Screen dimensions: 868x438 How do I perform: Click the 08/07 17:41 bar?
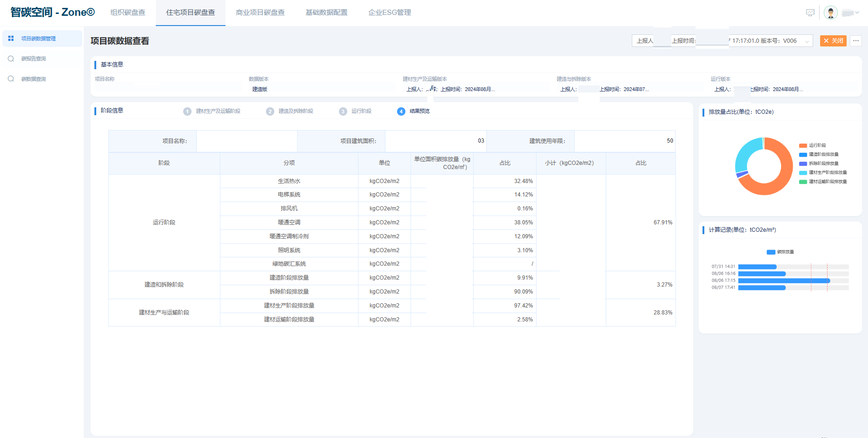[x=762, y=288]
